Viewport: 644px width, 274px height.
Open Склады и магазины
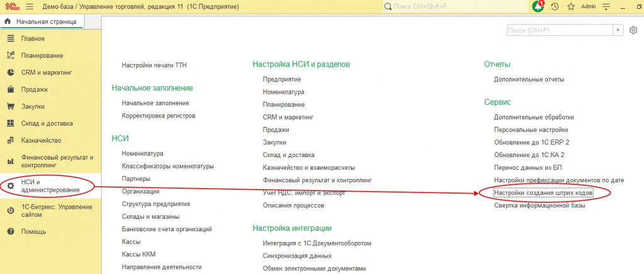click(x=151, y=217)
